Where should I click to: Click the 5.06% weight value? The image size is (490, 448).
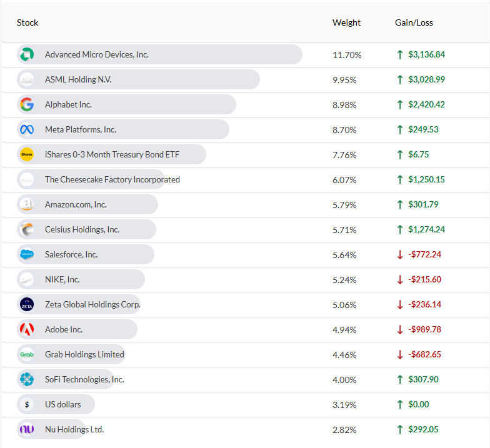point(344,305)
